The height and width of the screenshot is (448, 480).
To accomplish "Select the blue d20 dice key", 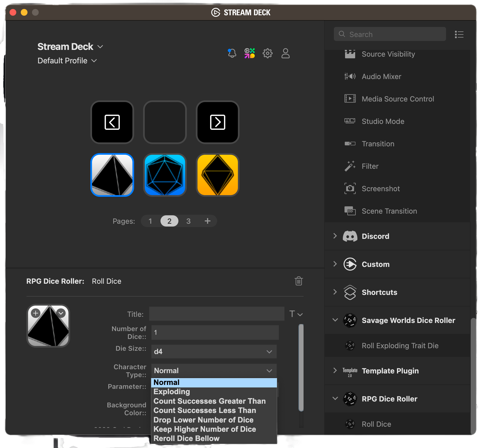I will [165, 175].
